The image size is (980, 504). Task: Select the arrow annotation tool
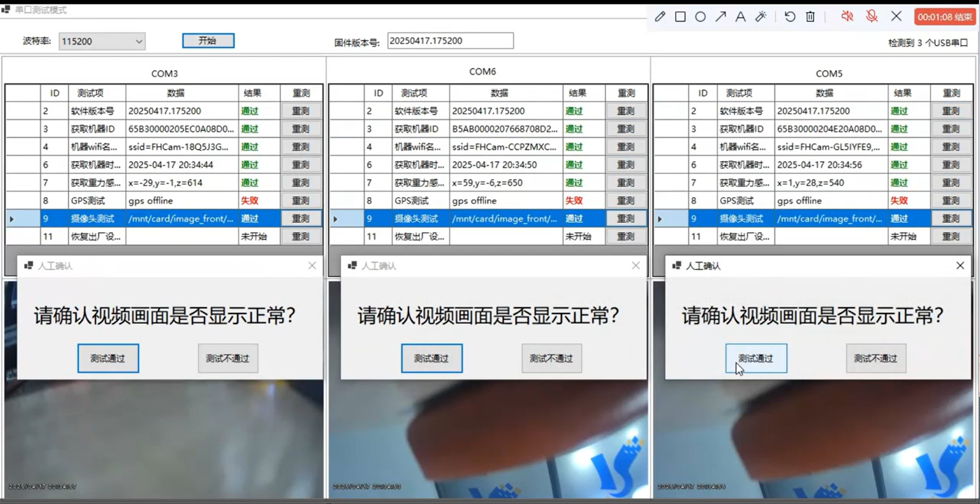tap(721, 17)
